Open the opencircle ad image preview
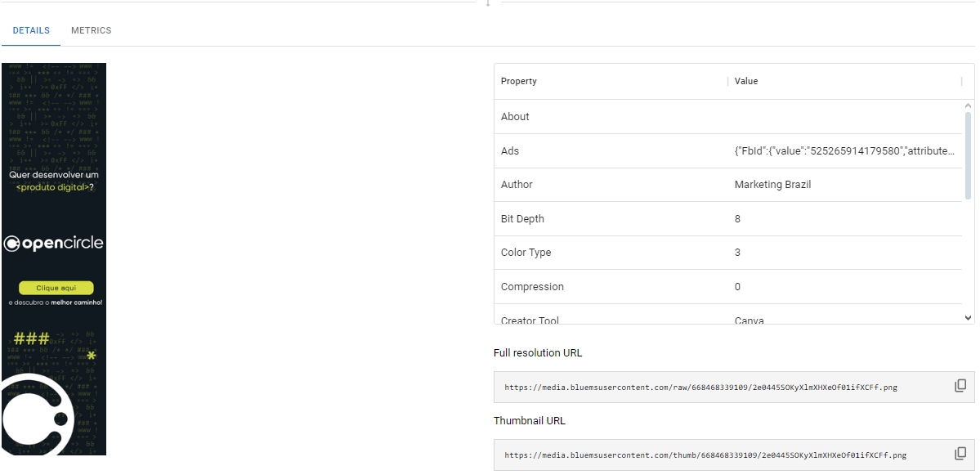980x475 pixels. click(x=54, y=258)
